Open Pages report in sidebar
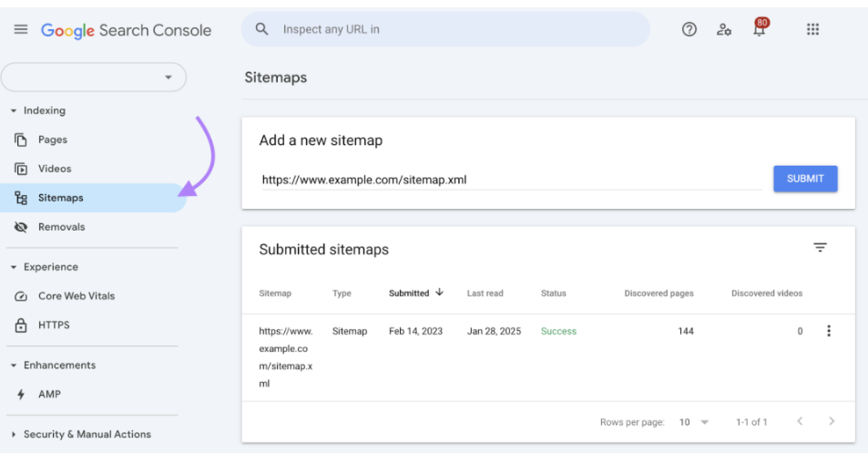868x465 pixels. click(52, 139)
